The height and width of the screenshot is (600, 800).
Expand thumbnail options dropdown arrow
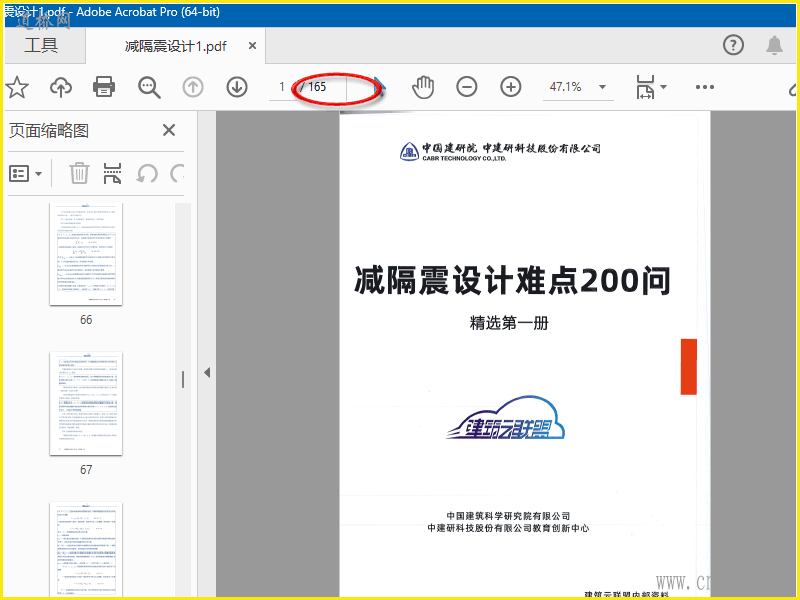coord(39,174)
